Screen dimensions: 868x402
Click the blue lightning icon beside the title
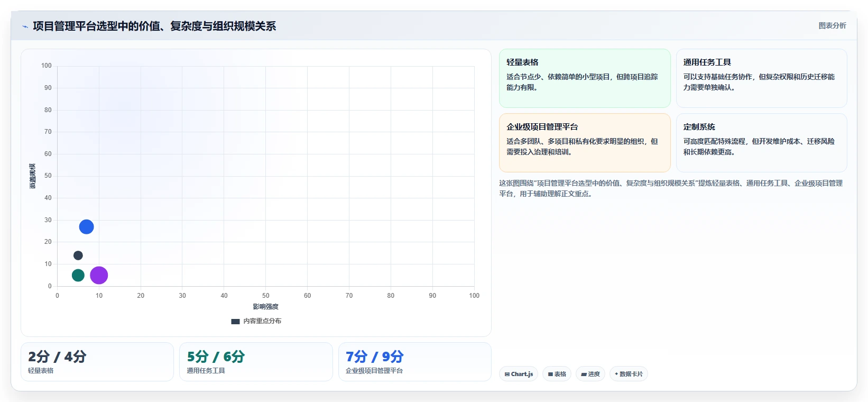[25, 26]
